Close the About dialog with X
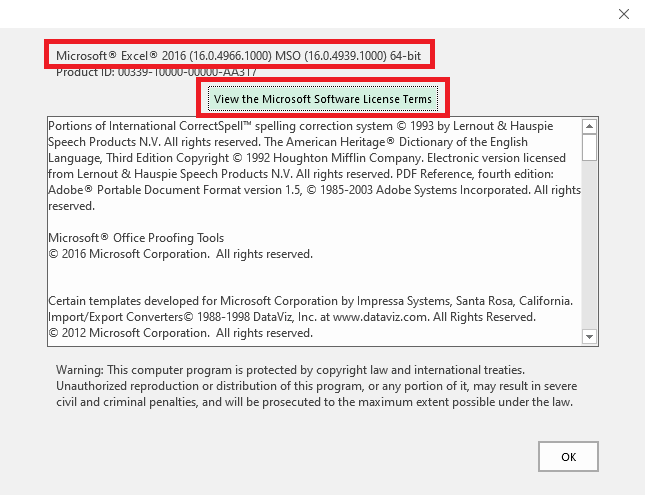This screenshot has width=645, height=495. click(624, 15)
